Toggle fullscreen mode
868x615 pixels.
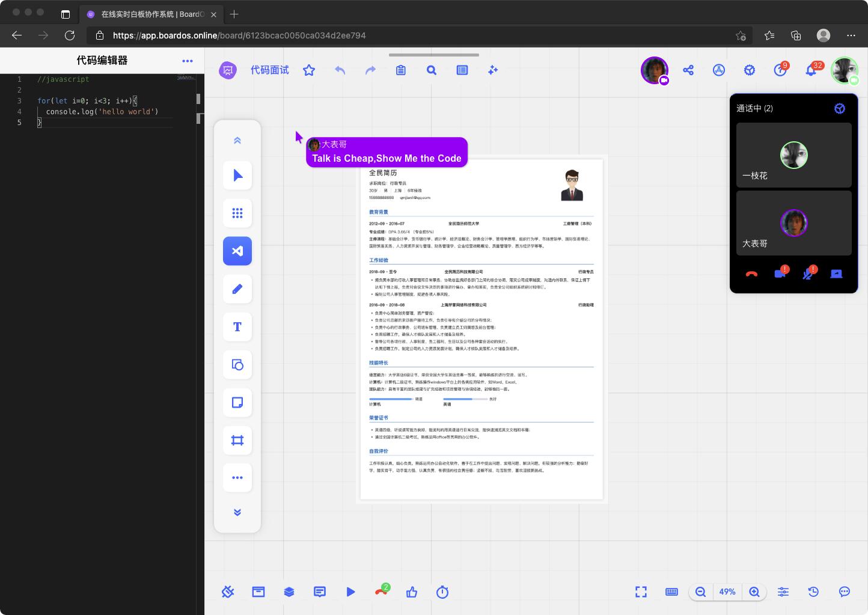[641, 592]
